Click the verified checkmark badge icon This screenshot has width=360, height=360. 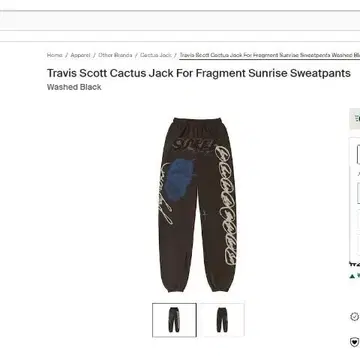coord(354,317)
